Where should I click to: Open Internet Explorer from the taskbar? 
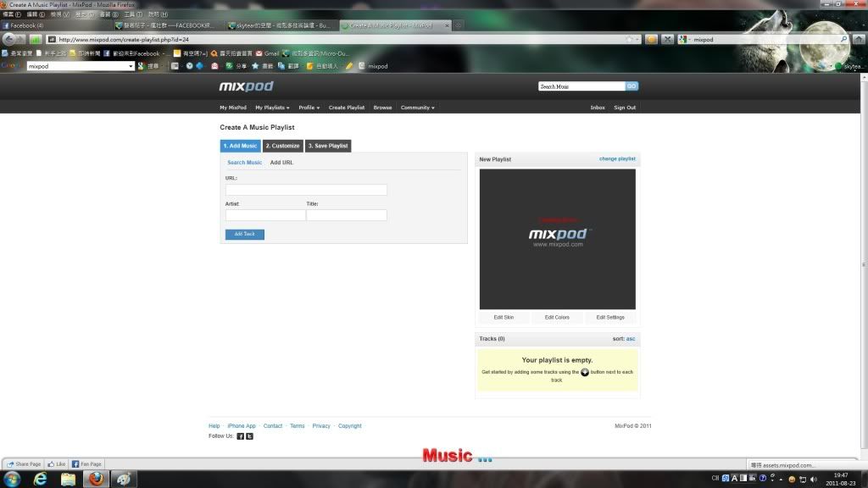(x=40, y=480)
